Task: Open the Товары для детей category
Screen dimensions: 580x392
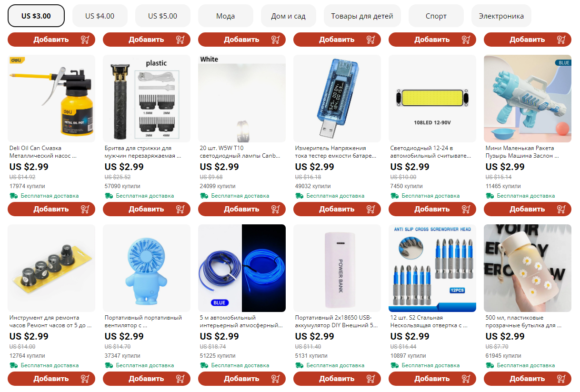Action: 362,16
